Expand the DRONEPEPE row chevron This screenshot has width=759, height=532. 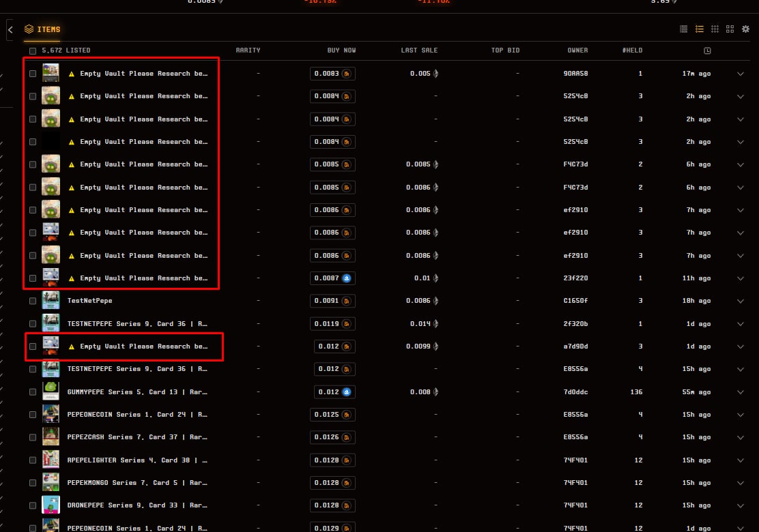click(740, 506)
